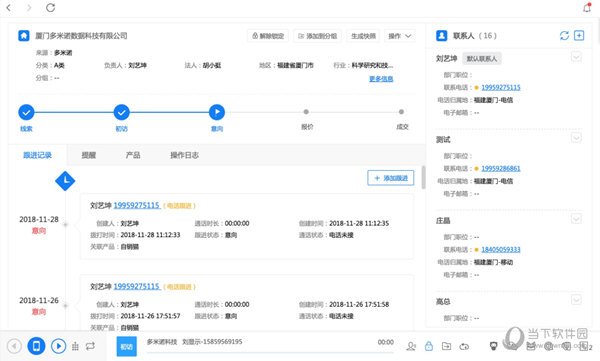Screen dimensions: 600x361
Task: Click the cloud sync icon in the bottom bar
Action: tap(464, 346)
